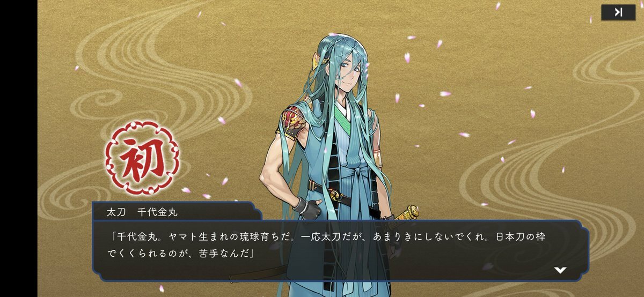Click the golden sword hilt at the waist
This screenshot has height=297, width=644.
[x=411, y=214]
